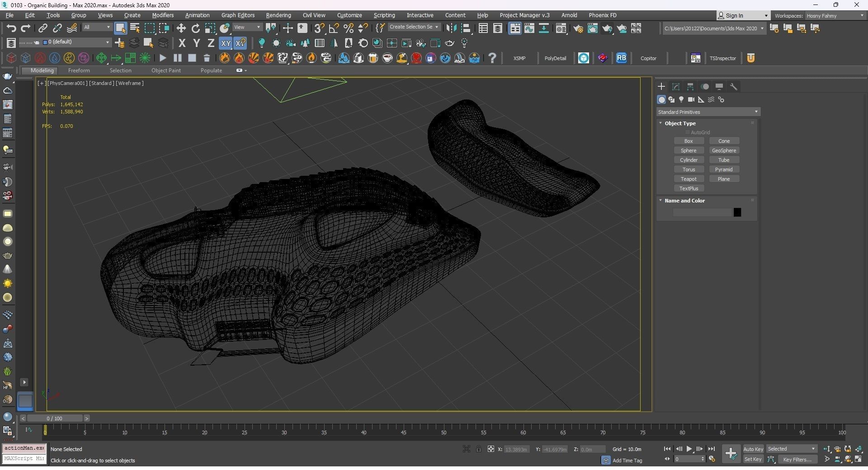The image size is (868, 470).
Task: Activate the Select Object tool
Action: coord(120,28)
